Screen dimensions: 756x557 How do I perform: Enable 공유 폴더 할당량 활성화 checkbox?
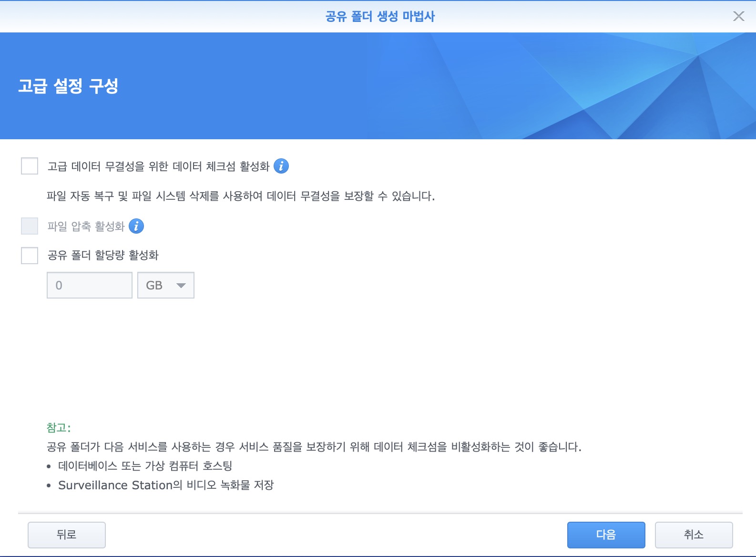tap(30, 255)
